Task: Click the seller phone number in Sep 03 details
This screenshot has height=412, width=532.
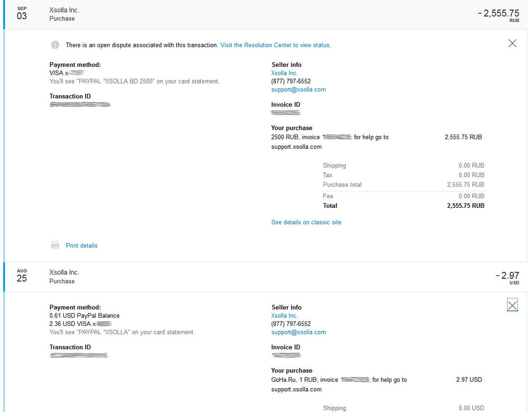Action: [291, 81]
